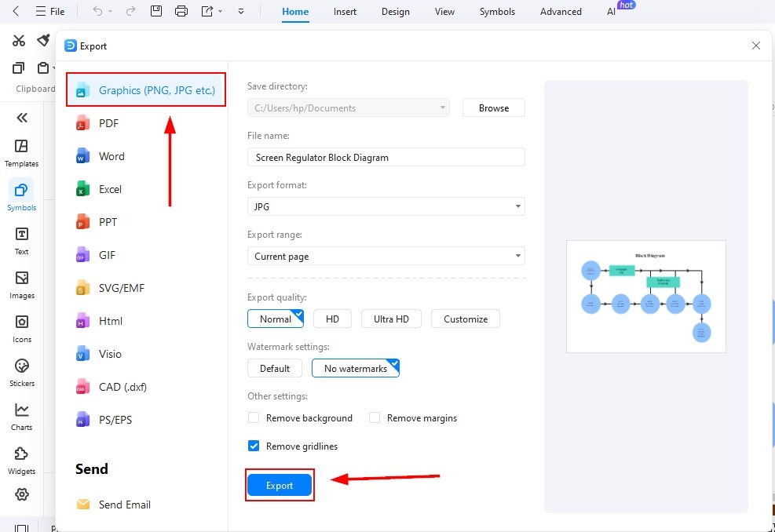Enable the Remove background option

point(254,417)
